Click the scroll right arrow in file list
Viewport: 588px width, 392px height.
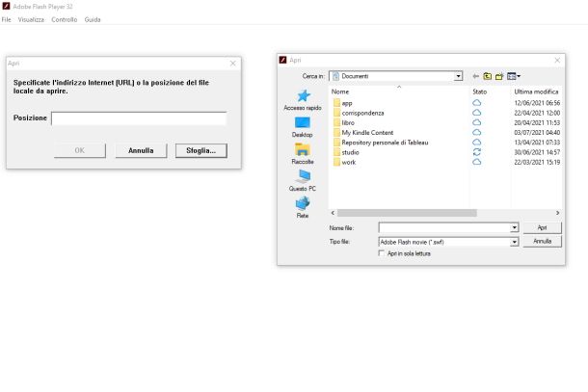tap(557, 213)
